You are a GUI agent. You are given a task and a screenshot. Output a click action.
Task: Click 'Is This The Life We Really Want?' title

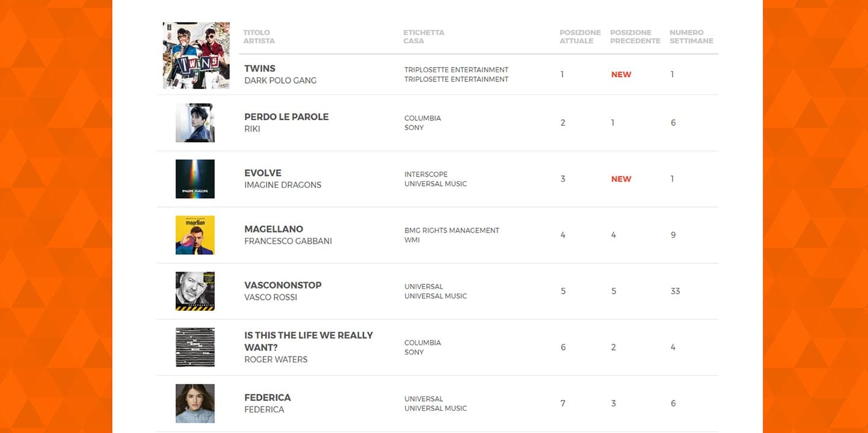pyautogui.click(x=308, y=341)
